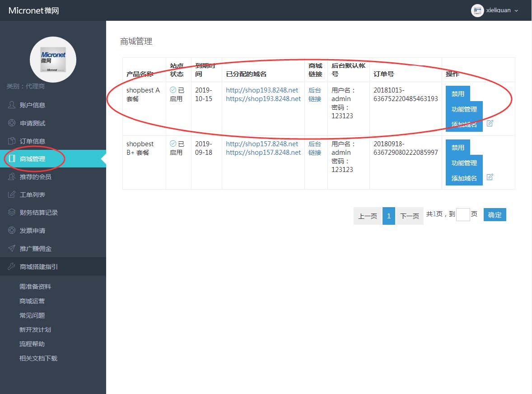Image resolution: width=532 pixels, height=394 pixels.
Task: Click the 商城管理 sidebar icon
Action: coord(12,158)
